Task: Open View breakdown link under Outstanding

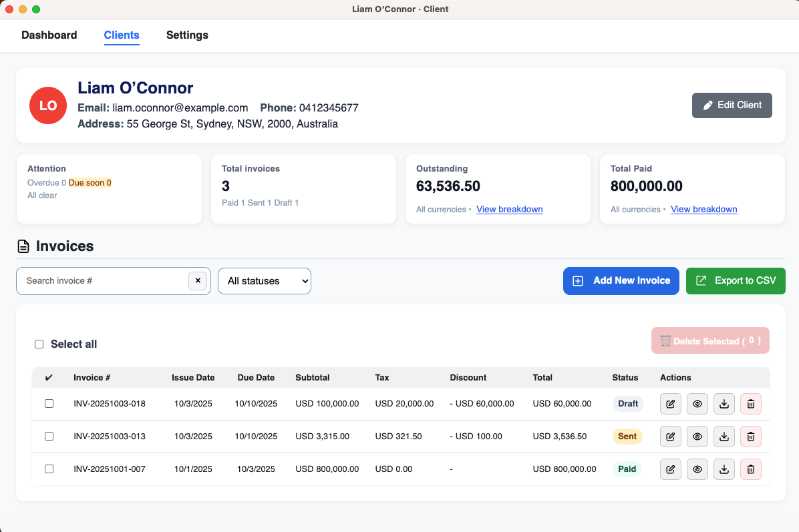Action: (x=509, y=210)
